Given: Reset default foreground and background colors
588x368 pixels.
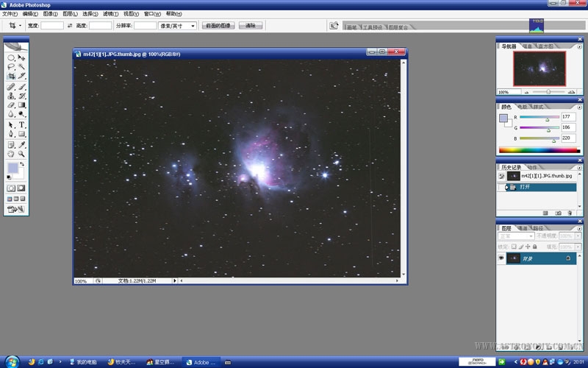Looking at the screenshot, I should [9, 177].
